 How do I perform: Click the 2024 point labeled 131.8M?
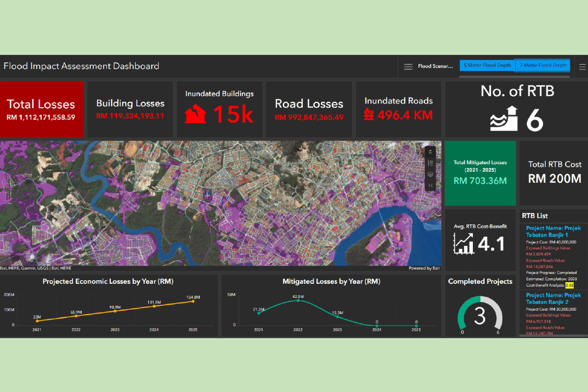(154, 306)
